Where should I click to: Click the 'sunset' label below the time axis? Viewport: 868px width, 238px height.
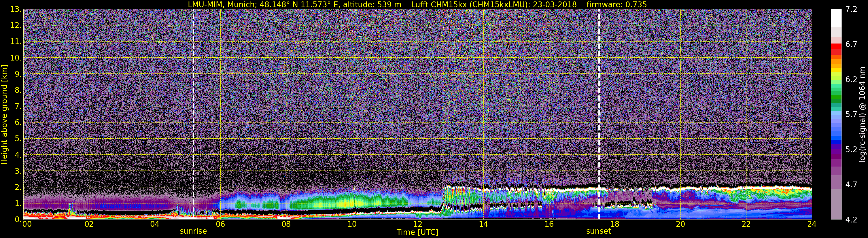598,231
